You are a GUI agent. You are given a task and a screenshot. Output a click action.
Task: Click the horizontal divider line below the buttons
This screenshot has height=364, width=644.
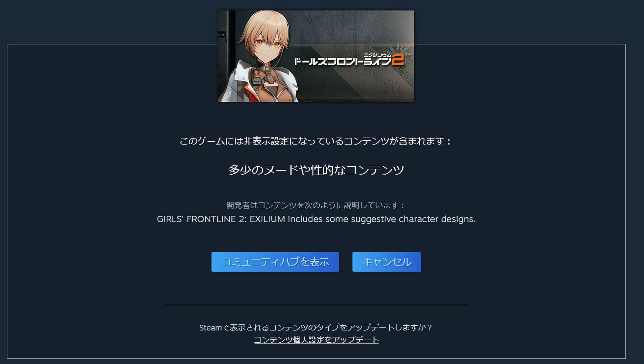316,305
